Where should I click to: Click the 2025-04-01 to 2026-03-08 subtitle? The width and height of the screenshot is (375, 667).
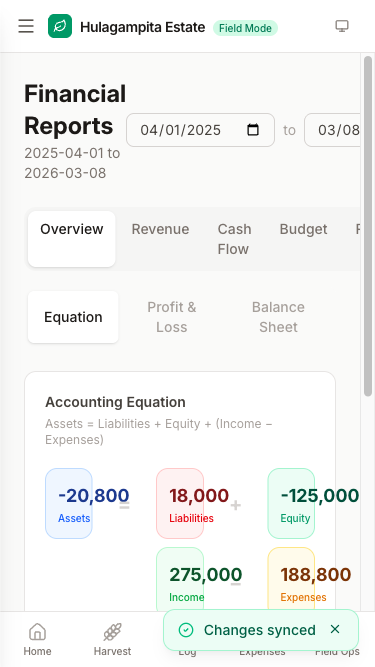(x=72, y=163)
